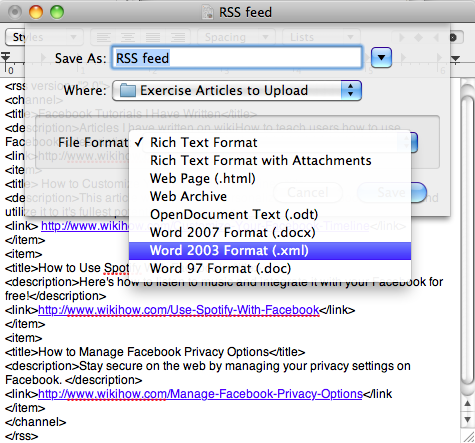Pick Web Archive format
This screenshot has height=443, width=475.
pos(270,197)
